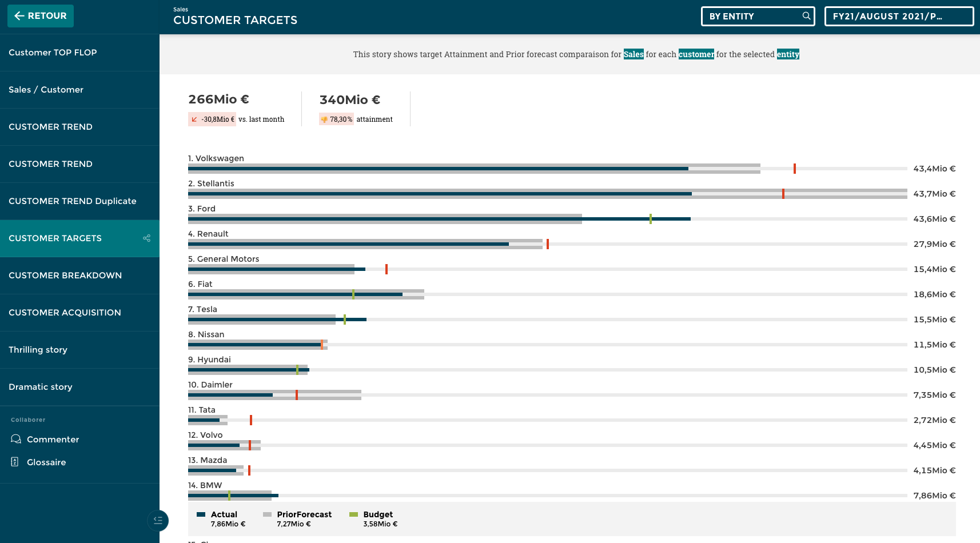980x543 pixels.
Task: Click the thumbs-up badge beside 78,30% attainment
Action: click(x=324, y=119)
